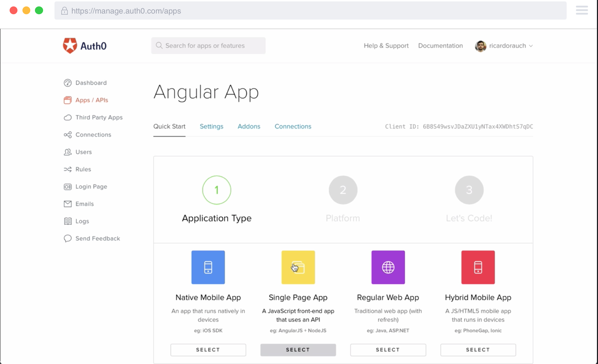598x364 pixels.
Task: Click the yellow browser window button
Action: (x=26, y=10)
